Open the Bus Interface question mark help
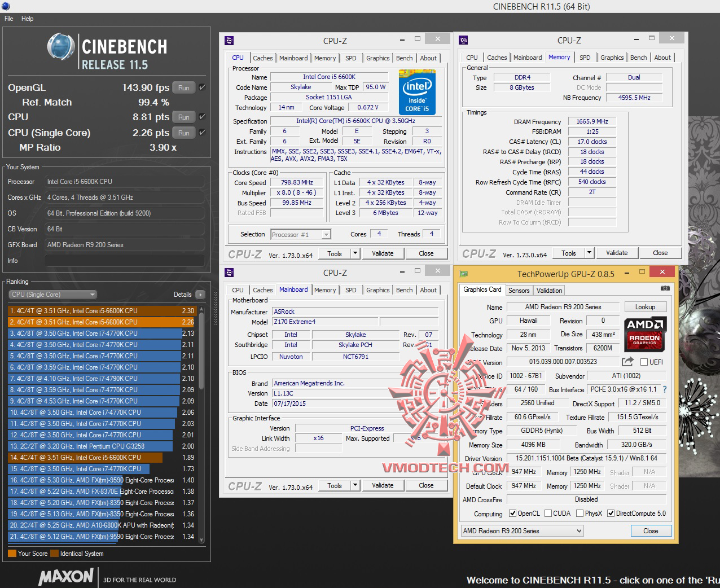 [x=665, y=389]
